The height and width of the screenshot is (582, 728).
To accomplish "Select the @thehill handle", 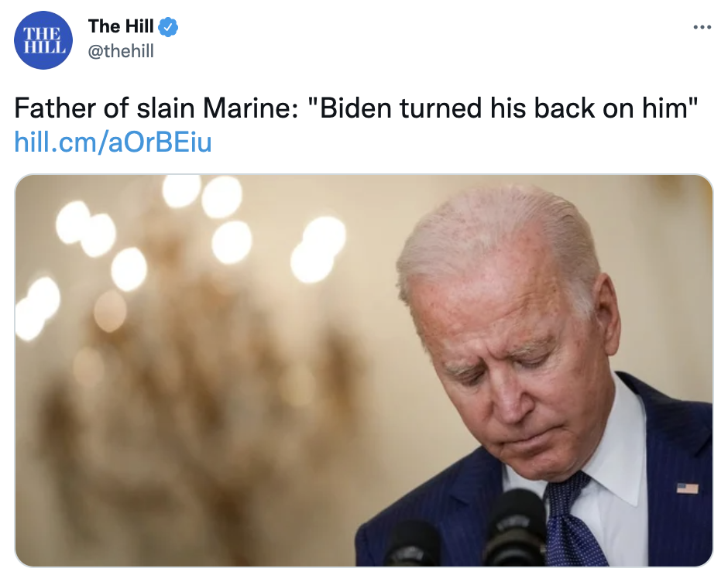I will point(121,51).
